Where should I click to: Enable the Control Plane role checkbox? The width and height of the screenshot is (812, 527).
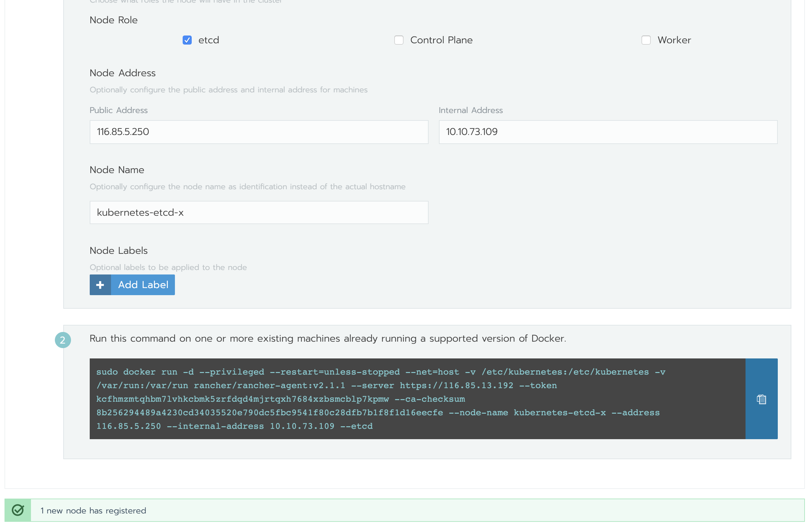399,40
